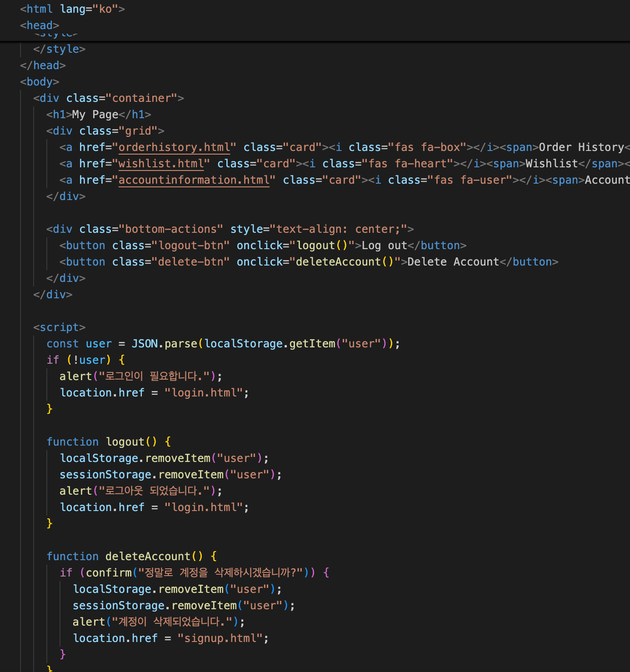
Task: Click the confirm call in the if statement
Action: pos(109,573)
